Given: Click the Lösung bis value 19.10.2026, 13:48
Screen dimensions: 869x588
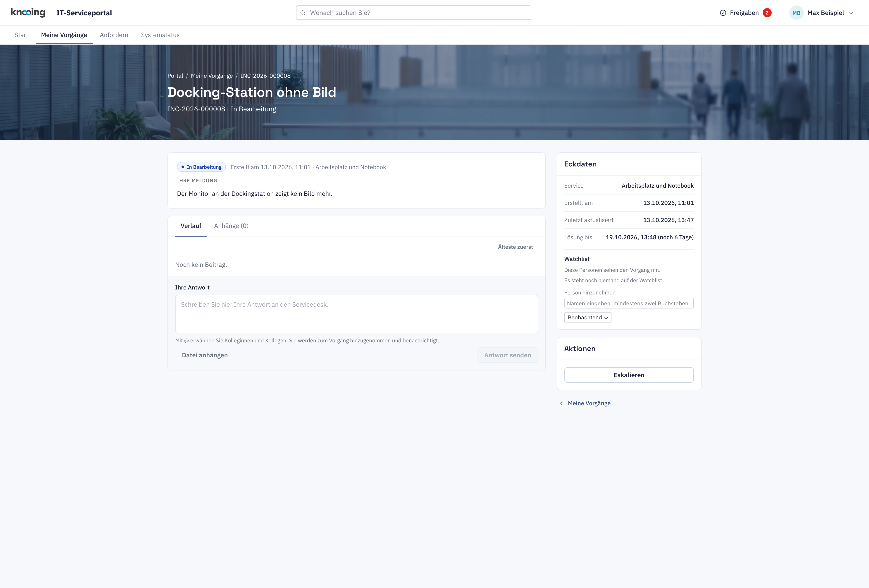Looking at the screenshot, I should click(x=649, y=237).
